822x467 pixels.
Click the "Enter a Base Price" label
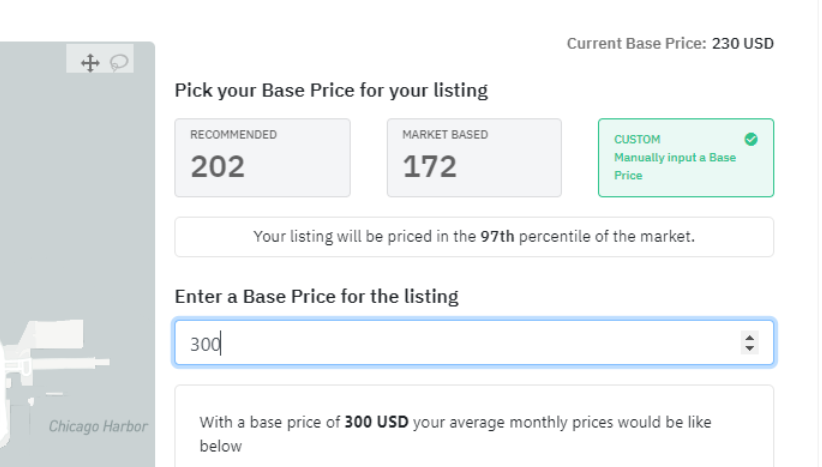click(316, 296)
